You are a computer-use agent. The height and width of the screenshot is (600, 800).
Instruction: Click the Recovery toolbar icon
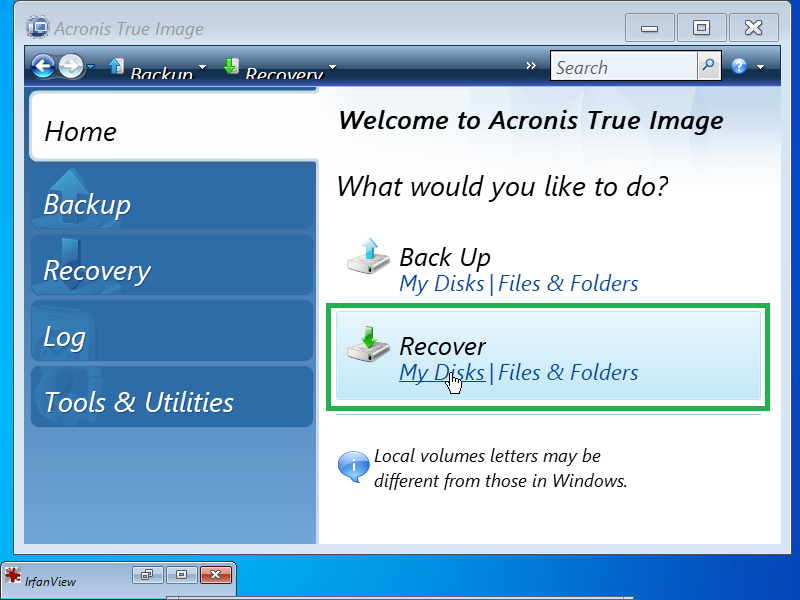point(231,66)
